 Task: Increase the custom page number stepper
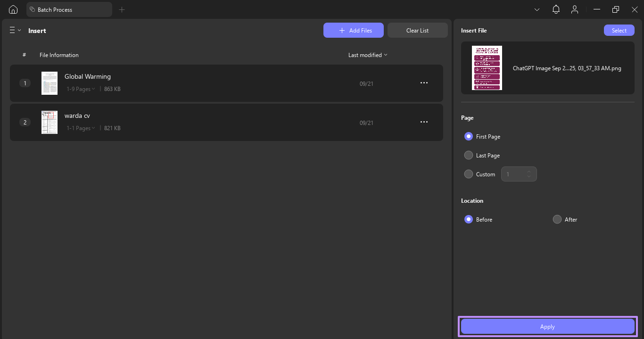529,171
